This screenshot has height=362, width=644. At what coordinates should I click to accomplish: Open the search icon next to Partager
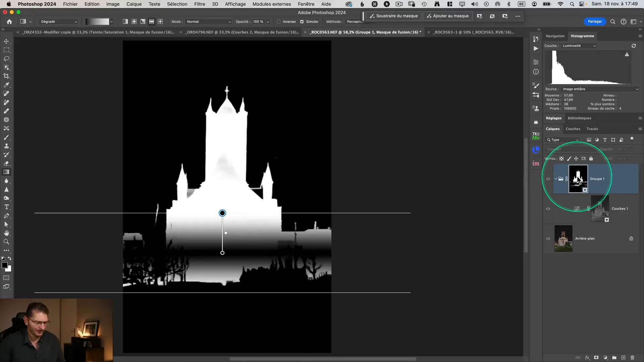[612, 21]
